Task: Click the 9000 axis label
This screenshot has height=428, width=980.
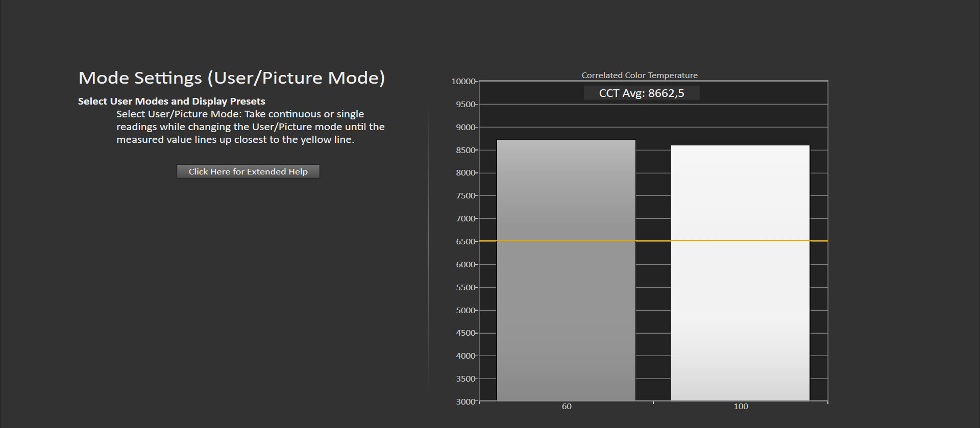Action: point(465,127)
